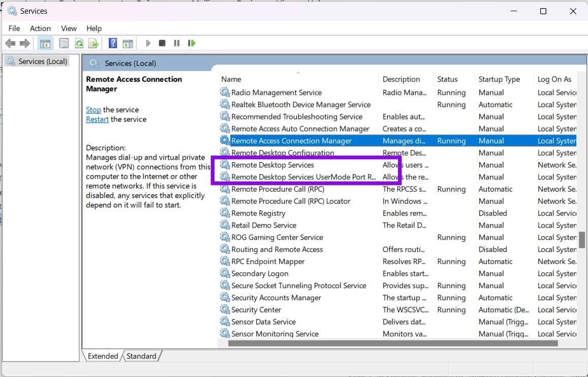Select the ROG Gaming Center Service row
The height and width of the screenshot is (377, 588).
coord(397,238)
